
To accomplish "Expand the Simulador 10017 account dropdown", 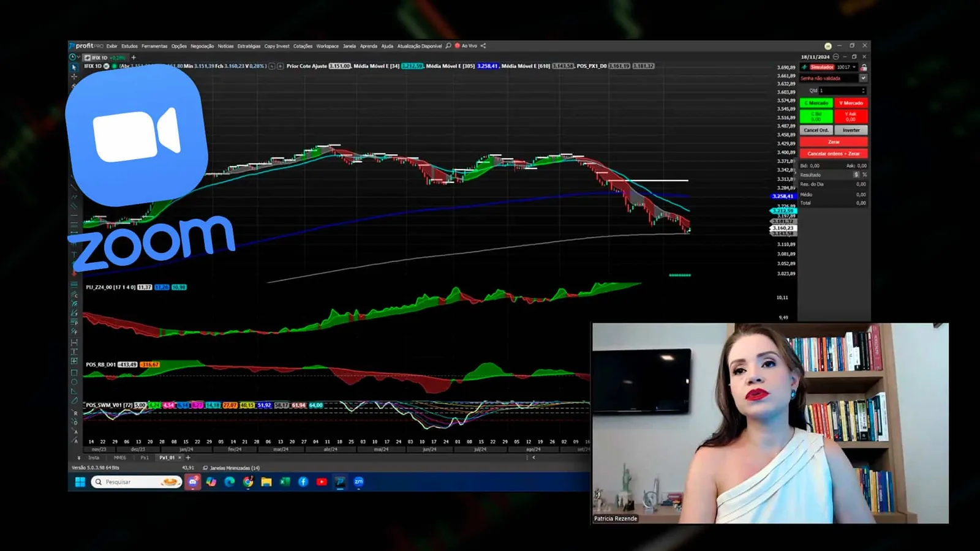I will 854,67.
